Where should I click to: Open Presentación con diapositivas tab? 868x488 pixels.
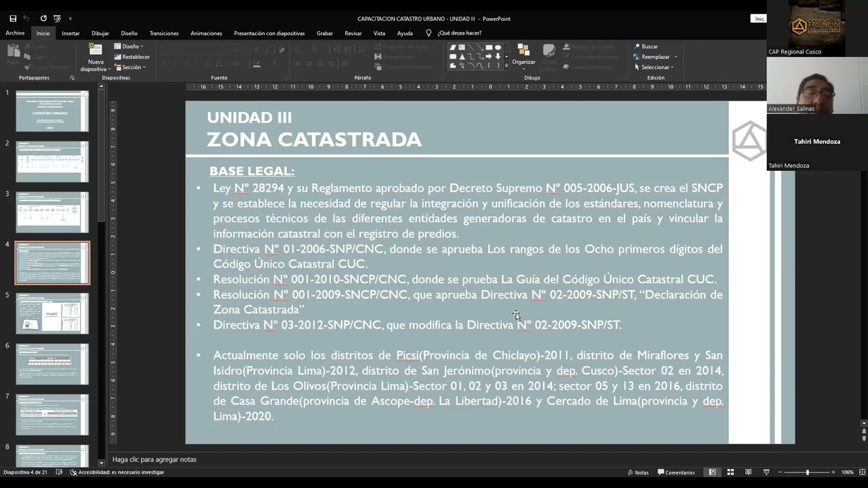click(x=269, y=33)
